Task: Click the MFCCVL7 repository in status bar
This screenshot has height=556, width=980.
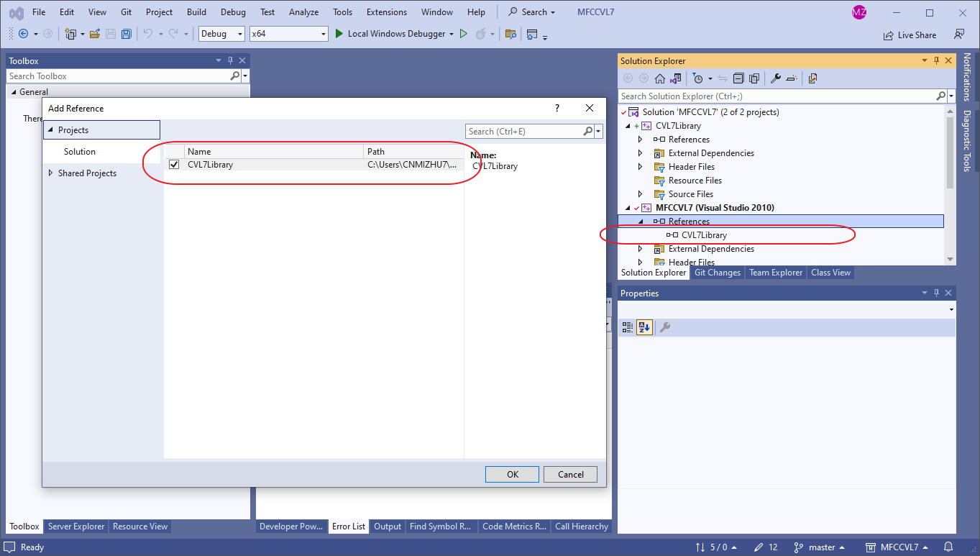Action: (x=897, y=547)
